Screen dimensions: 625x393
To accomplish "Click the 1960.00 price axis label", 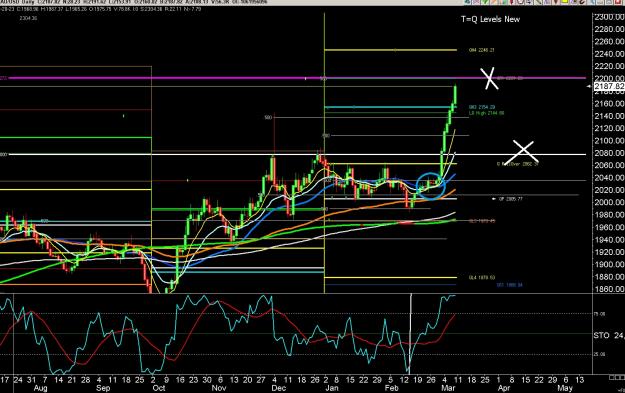I will coord(609,227).
